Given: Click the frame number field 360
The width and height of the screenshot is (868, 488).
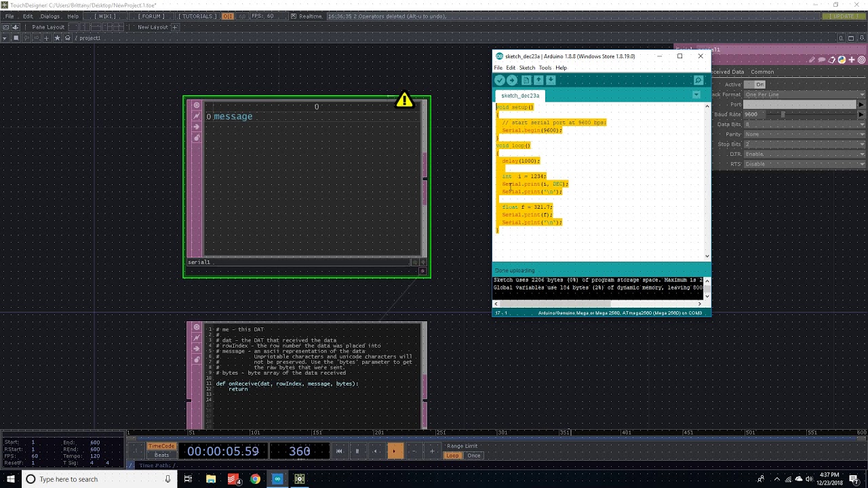Looking at the screenshot, I should click(299, 451).
